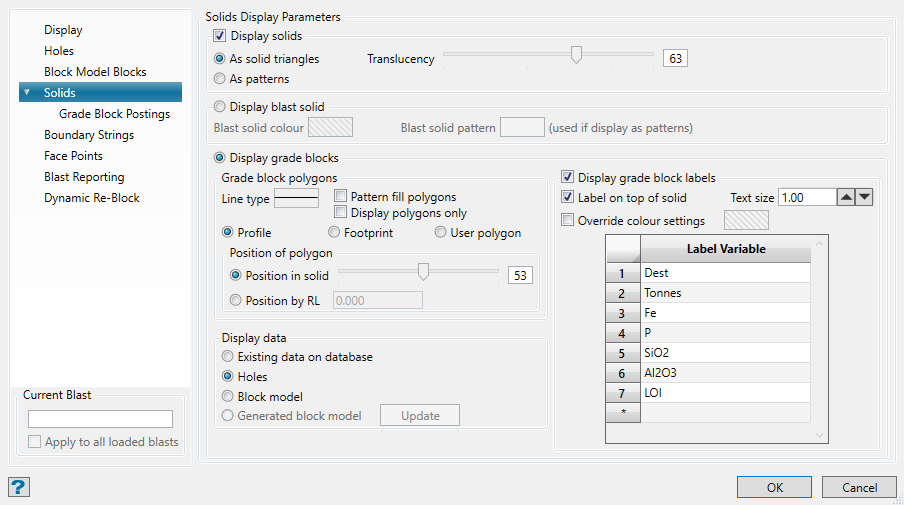This screenshot has height=505, width=904.
Task: Decrease text size with down arrow
Action: pyautogui.click(x=864, y=198)
